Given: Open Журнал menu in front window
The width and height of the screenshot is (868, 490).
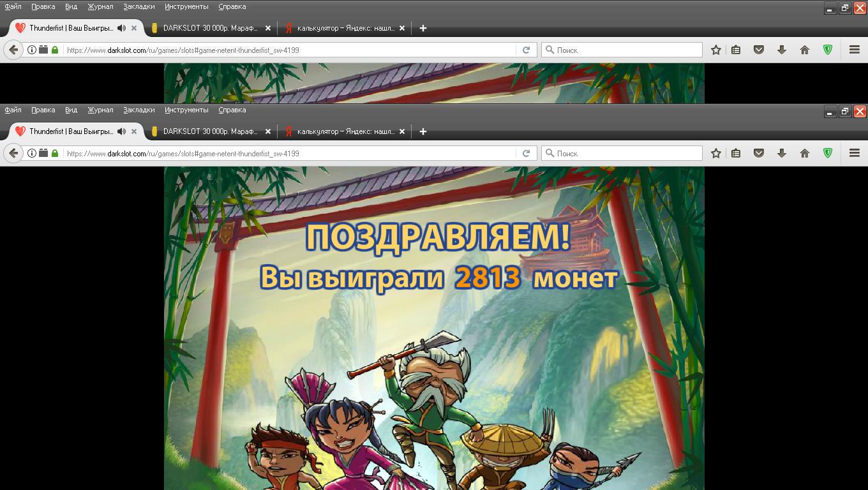Looking at the screenshot, I should pyautogui.click(x=100, y=110).
